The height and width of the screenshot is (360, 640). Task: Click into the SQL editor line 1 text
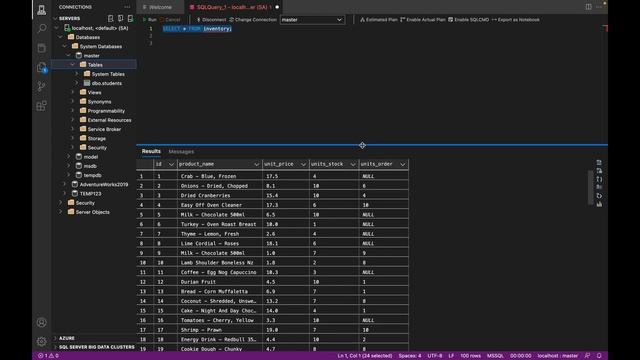[x=197, y=29]
